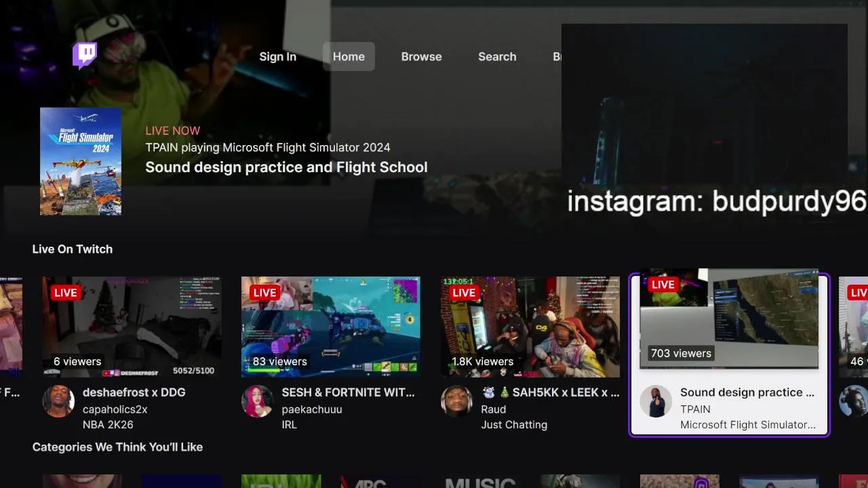Click the paekachuuu channel name
Image resolution: width=868 pixels, height=488 pixels.
point(312,409)
